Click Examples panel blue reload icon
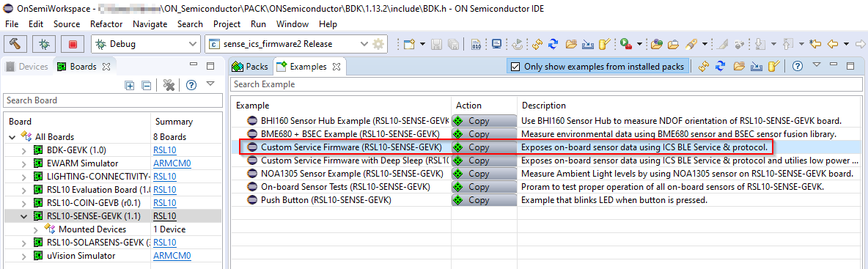The height and width of the screenshot is (269, 868). tap(720, 67)
